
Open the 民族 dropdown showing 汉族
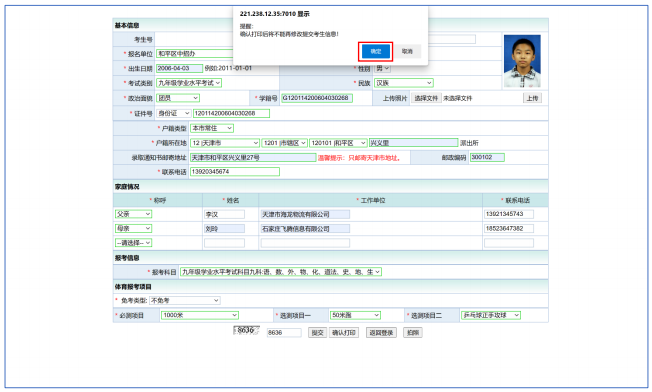point(404,83)
